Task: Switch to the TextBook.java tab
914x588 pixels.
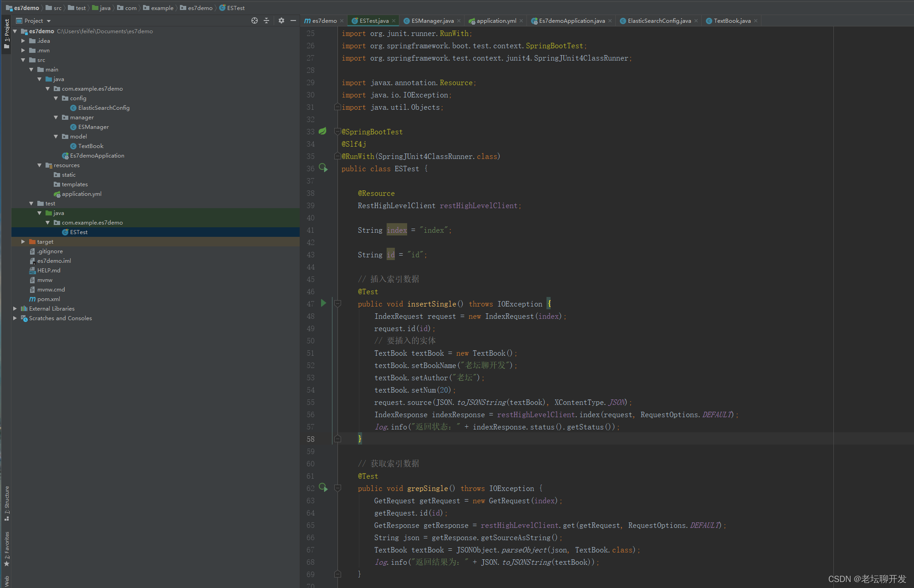Action: 732,21
